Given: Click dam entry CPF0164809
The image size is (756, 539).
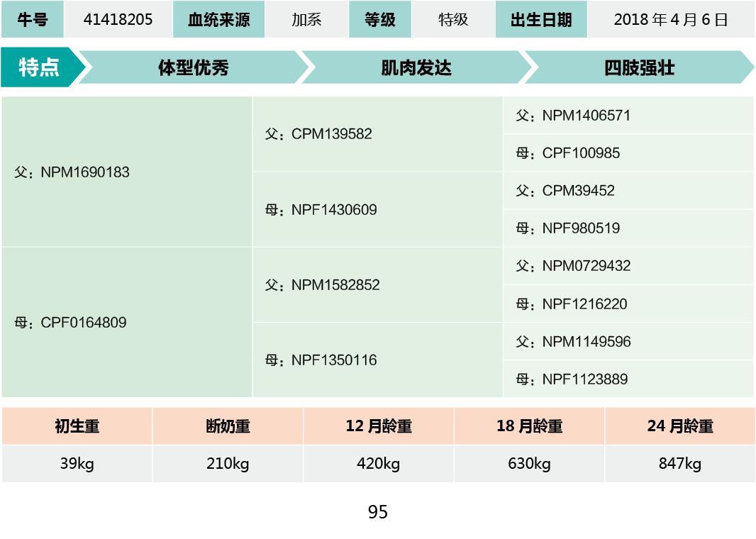Looking at the screenshot, I should tap(71, 323).
